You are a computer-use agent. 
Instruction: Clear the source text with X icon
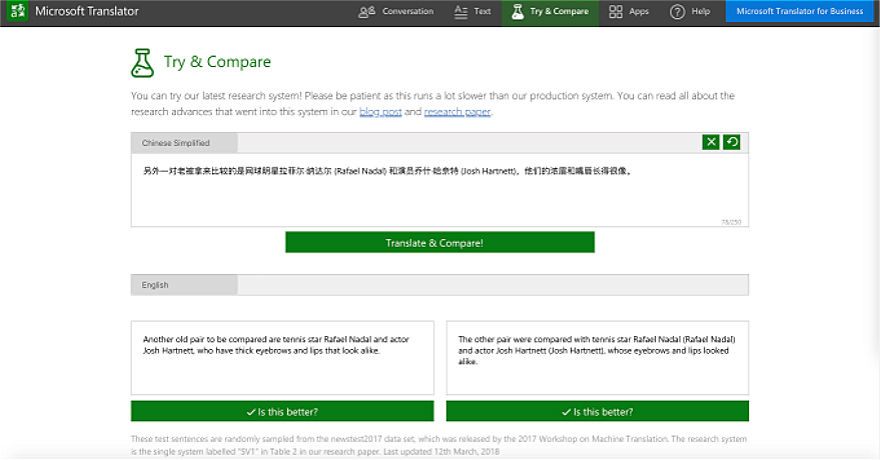tap(711, 142)
